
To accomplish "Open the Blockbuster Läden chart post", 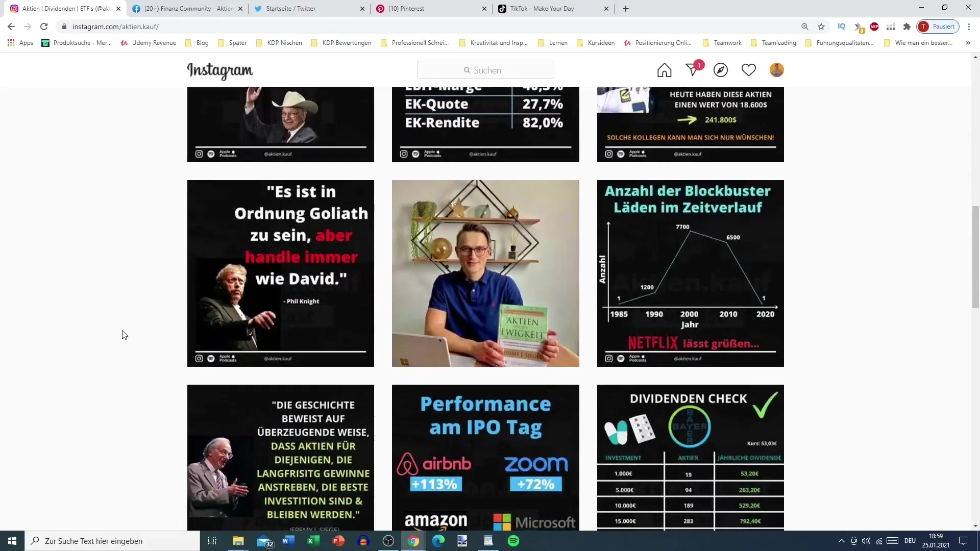I will point(691,273).
